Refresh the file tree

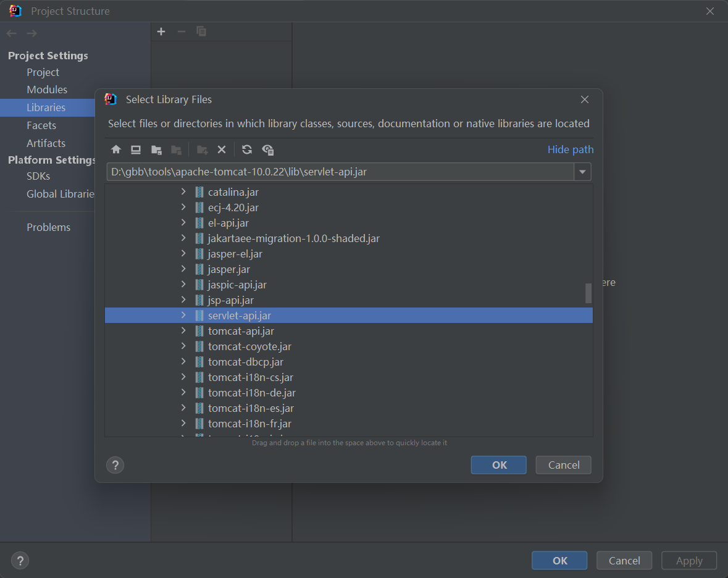pos(247,149)
